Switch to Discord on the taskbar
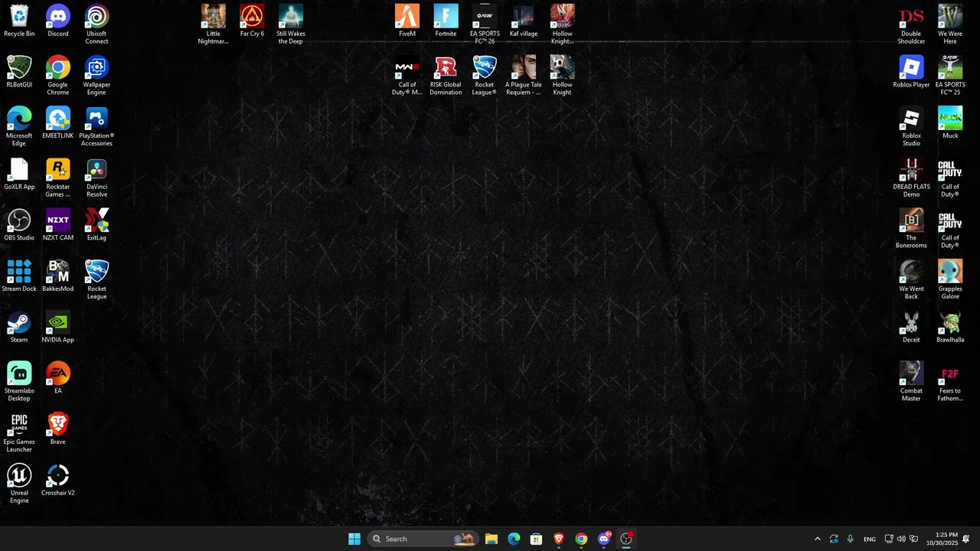 pos(604,539)
